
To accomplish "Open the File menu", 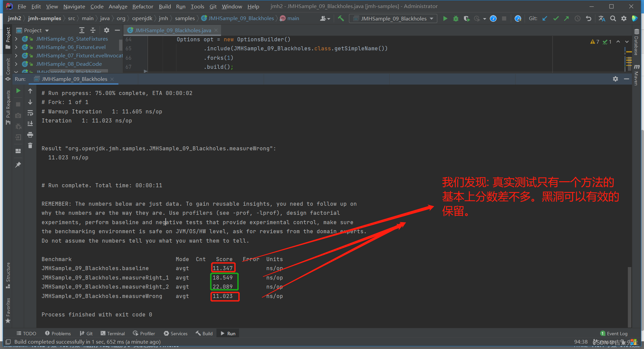I will (x=22, y=6).
